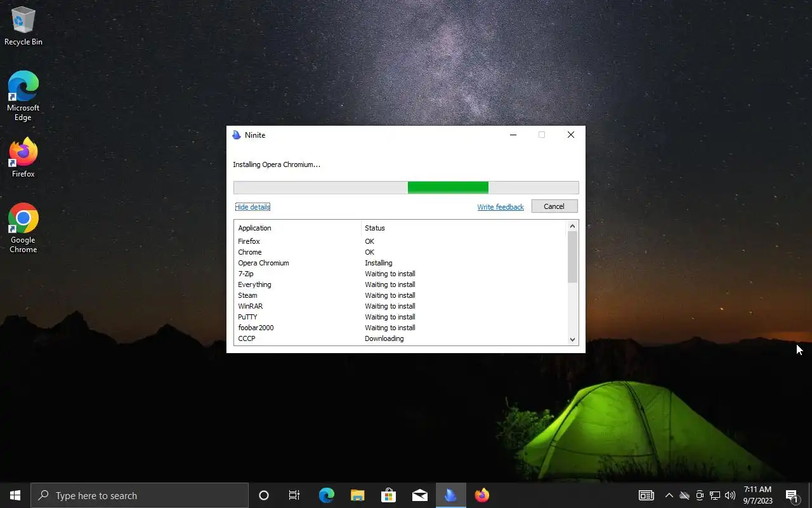Click the Installing status for Opera Chromium
Viewport: 812px width, 508px height.
[x=379, y=263]
